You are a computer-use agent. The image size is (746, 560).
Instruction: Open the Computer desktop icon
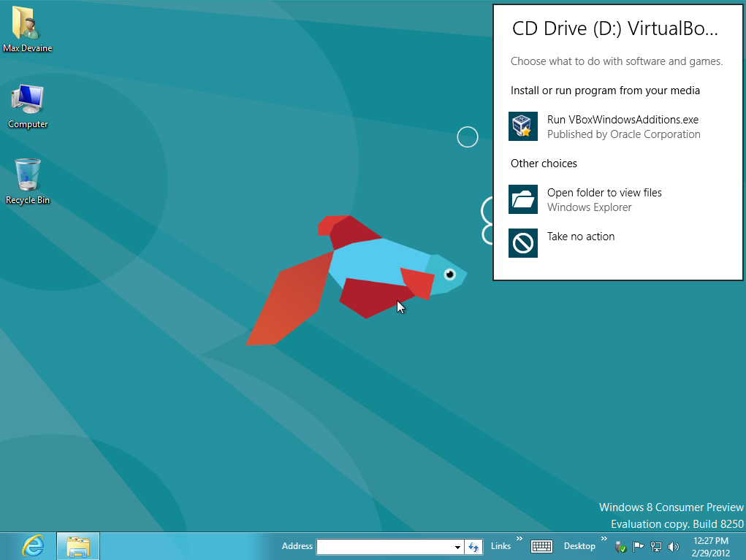(28, 107)
